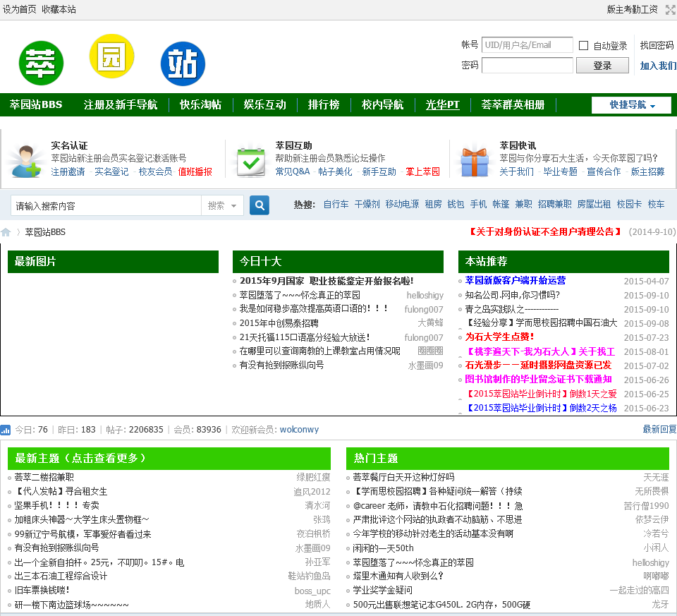Click 设为首页 link
This screenshot has height=616, width=677.
click(x=19, y=9)
